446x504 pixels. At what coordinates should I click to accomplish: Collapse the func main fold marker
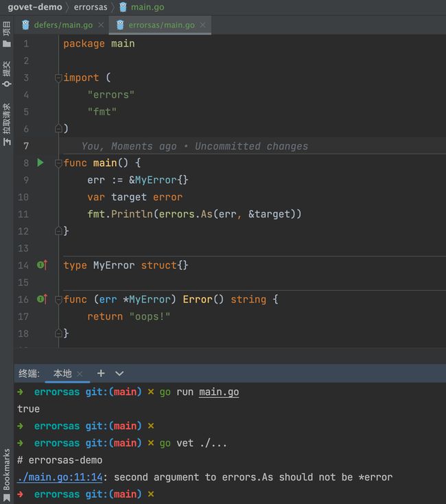tap(58, 163)
